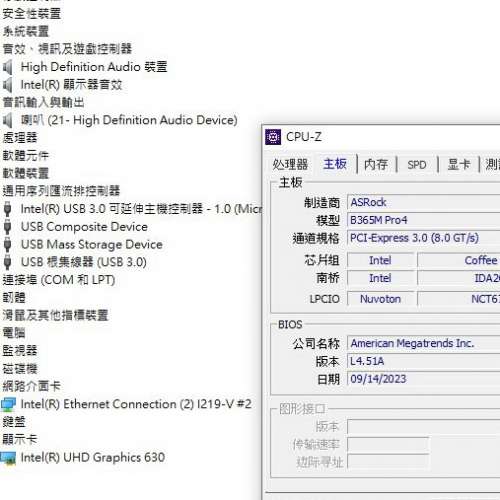Click the speaker icon beside 喇叭 (21- High Definition Audio Device)
Image resolution: width=500 pixels, height=500 pixels.
point(7,120)
